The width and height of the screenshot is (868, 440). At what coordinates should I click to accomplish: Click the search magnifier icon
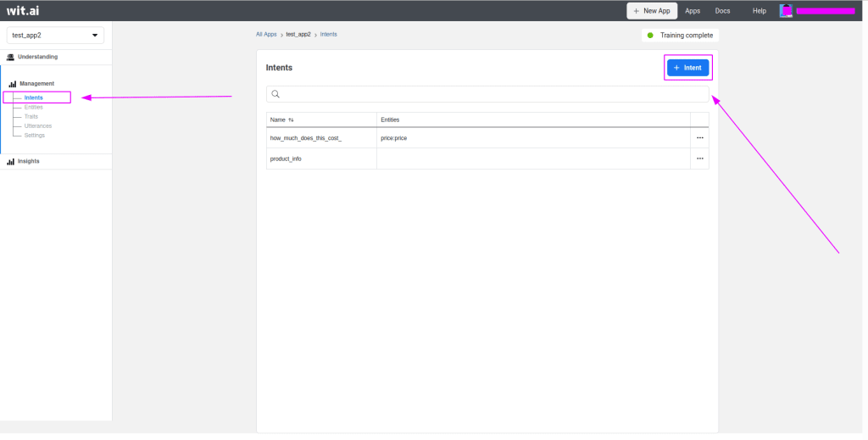275,94
